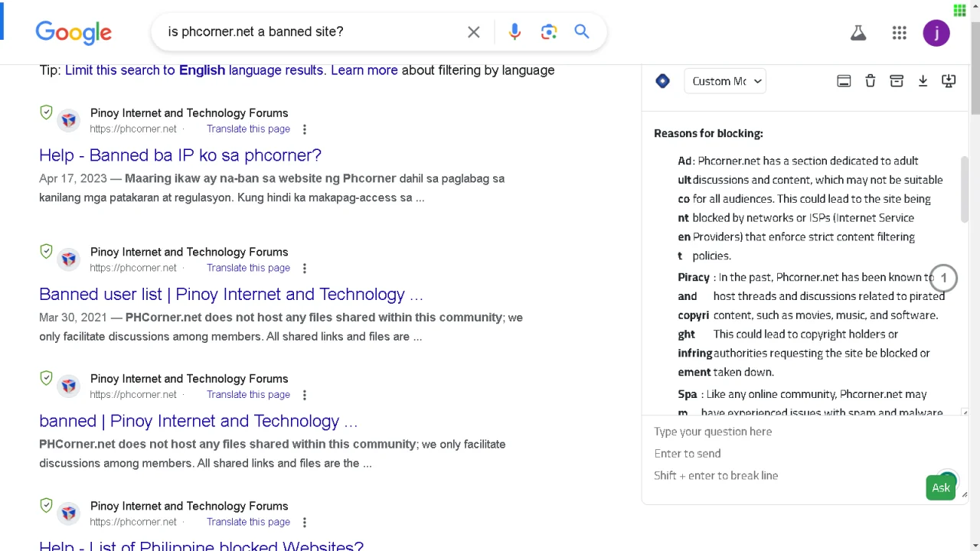The width and height of the screenshot is (980, 551).
Task: Open the Custom Mode dropdown
Action: point(726,81)
